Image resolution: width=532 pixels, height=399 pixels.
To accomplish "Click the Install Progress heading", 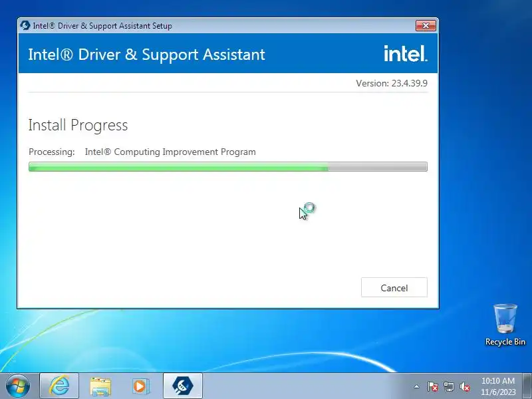I will click(x=78, y=125).
